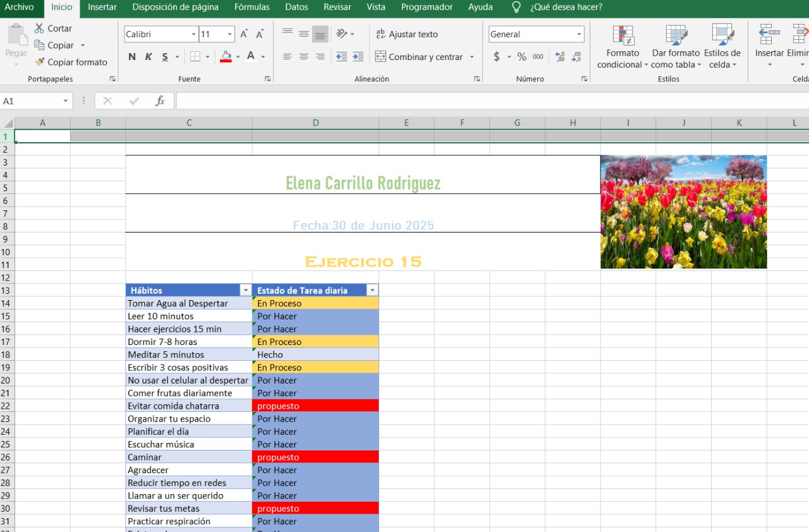This screenshot has height=532, width=809.
Task: Expand the Calibri font name dropdown
Action: coord(193,34)
